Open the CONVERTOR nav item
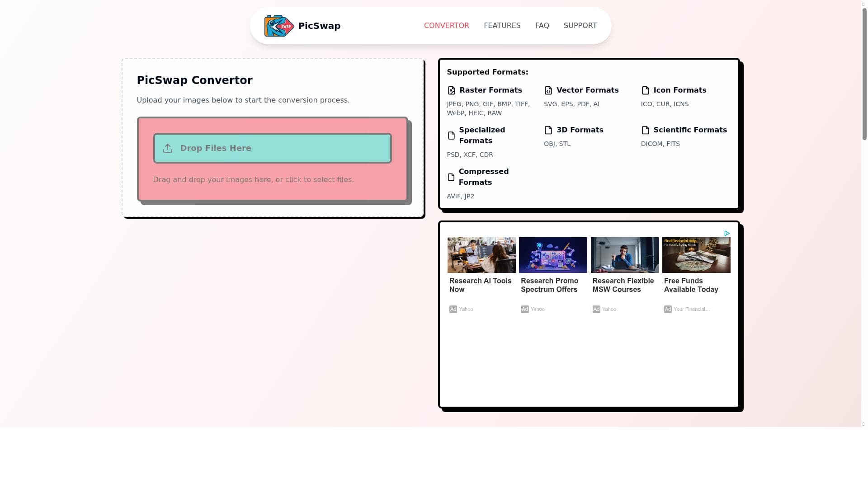 point(447,26)
